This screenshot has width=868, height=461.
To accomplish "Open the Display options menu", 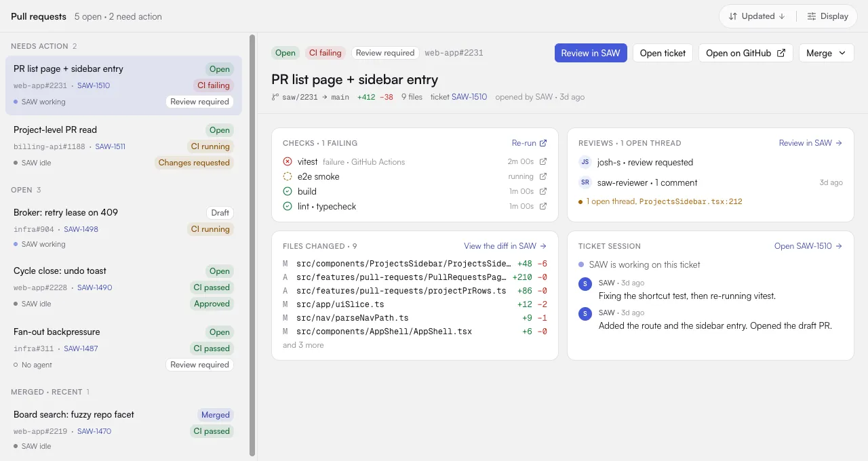I will pos(827,16).
